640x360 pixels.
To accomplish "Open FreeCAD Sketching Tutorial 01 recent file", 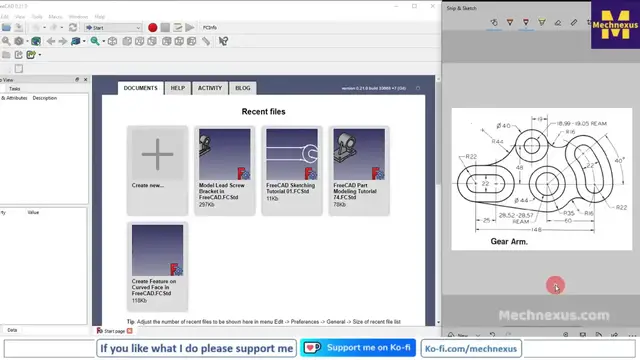I will coord(292,170).
